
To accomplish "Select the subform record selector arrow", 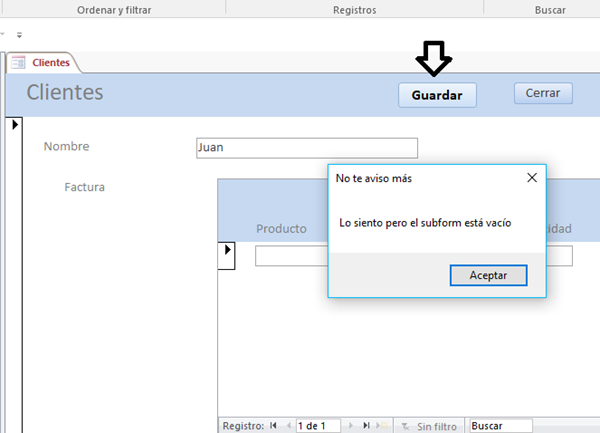I will pyautogui.click(x=227, y=250).
